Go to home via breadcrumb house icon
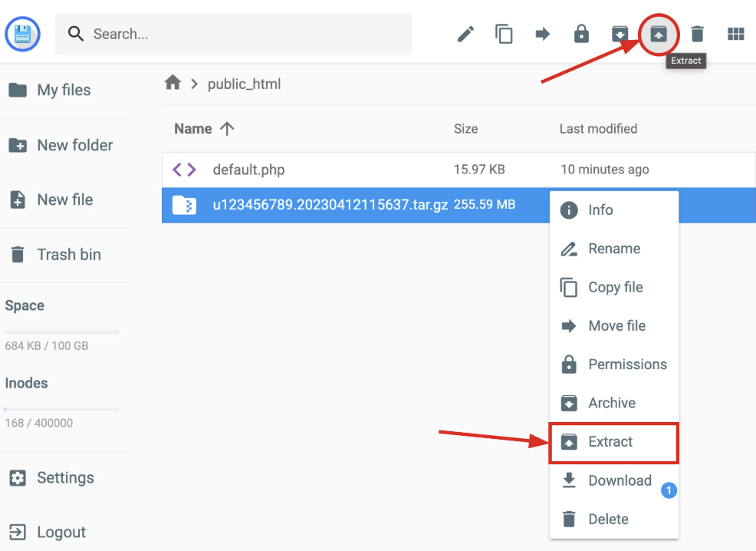This screenshot has height=551, width=756. 173,83
